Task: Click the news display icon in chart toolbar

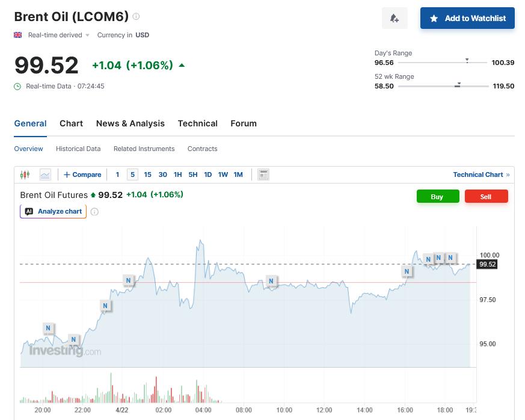Action: click(x=263, y=174)
